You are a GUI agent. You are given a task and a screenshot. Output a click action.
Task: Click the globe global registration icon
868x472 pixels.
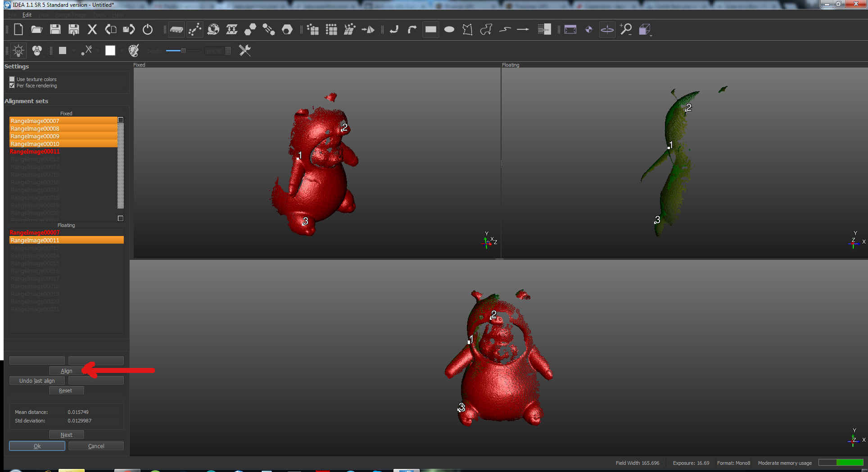click(213, 30)
